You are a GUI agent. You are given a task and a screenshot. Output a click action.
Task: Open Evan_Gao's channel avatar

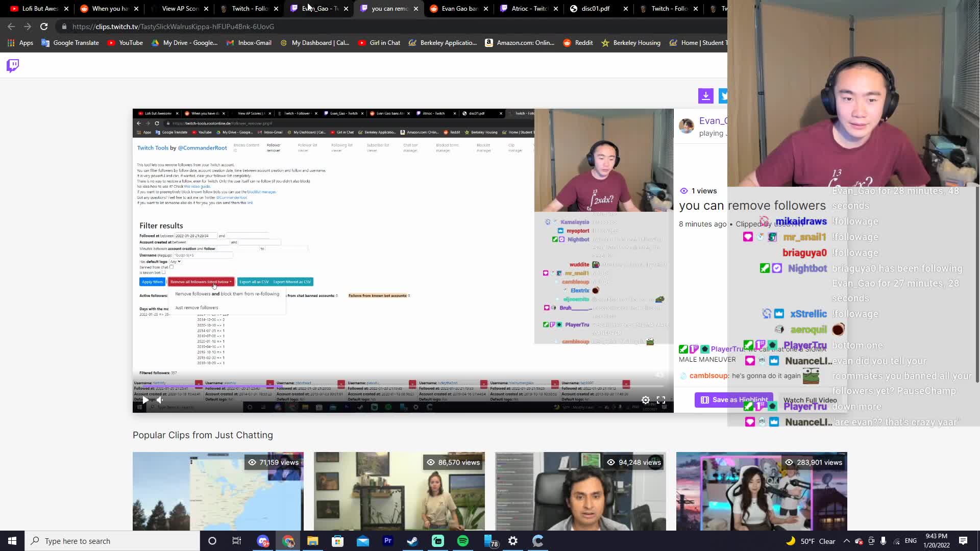point(687,126)
